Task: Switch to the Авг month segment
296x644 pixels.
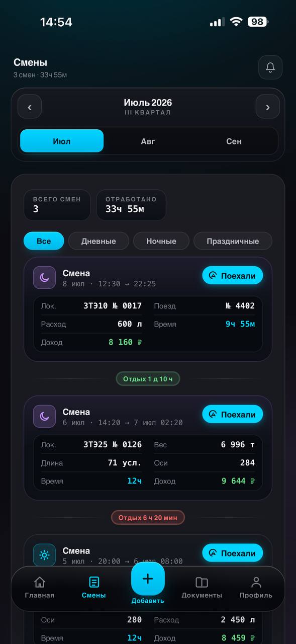Action: [148, 141]
